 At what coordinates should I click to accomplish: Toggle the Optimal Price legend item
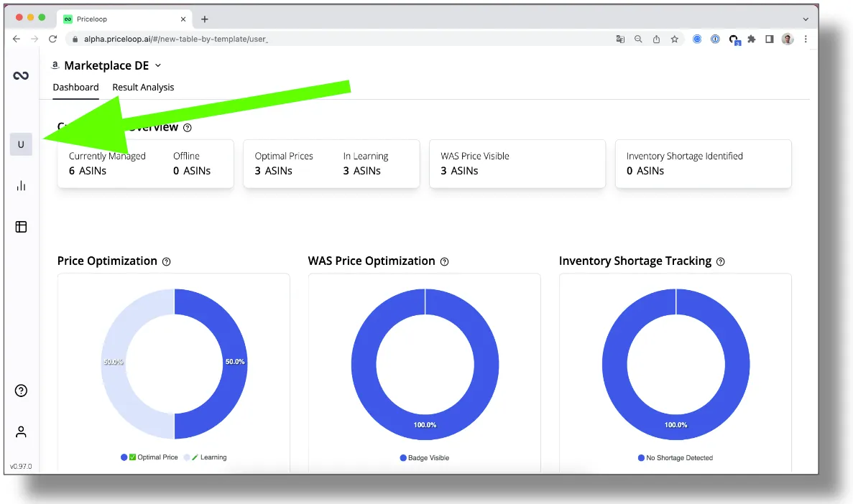click(149, 457)
